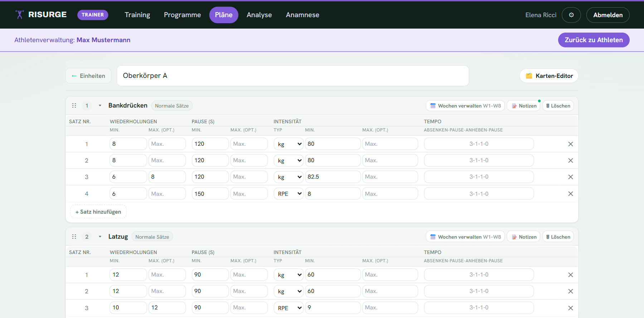This screenshot has height=318, width=644.
Task: Open intensity type dropdown for Latzug set 2
Action: tap(289, 291)
